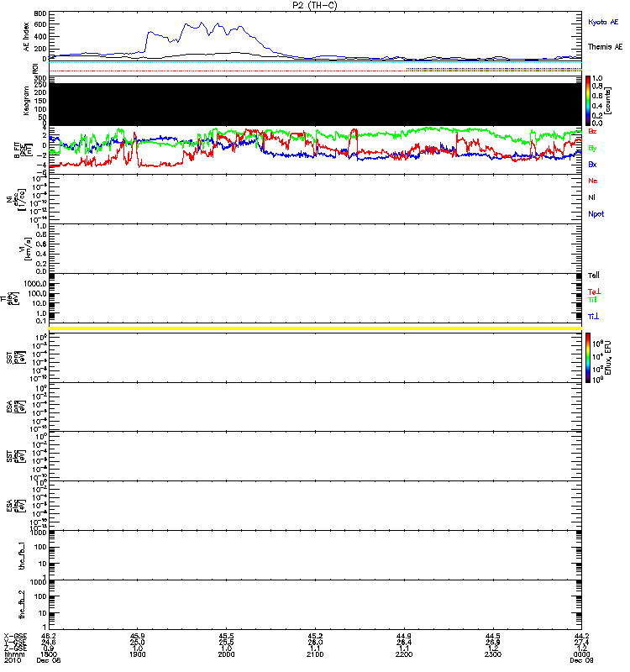Image resolution: width=630 pixels, height=672 pixels.
Task: Click the magnetic field B_FIT plot panel
Action: click(x=315, y=150)
